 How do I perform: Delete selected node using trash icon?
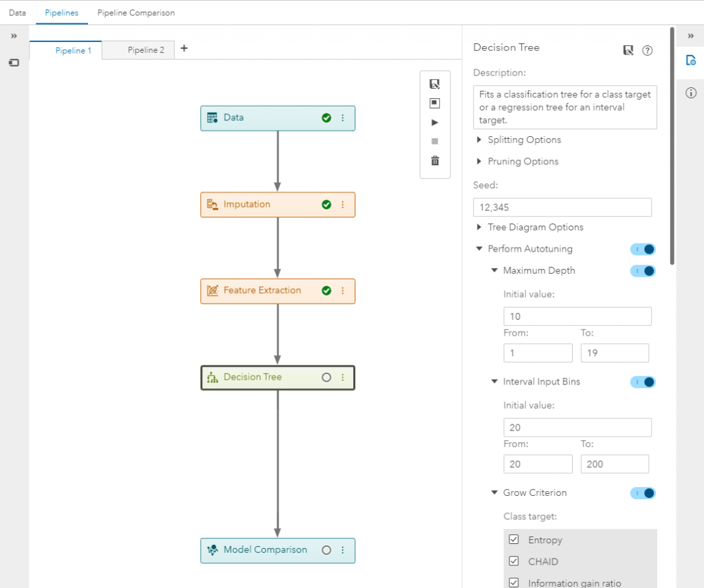(434, 160)
